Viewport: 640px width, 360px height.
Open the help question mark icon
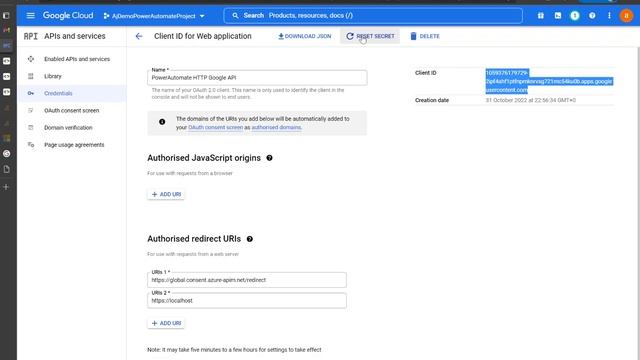click(592, 16)
